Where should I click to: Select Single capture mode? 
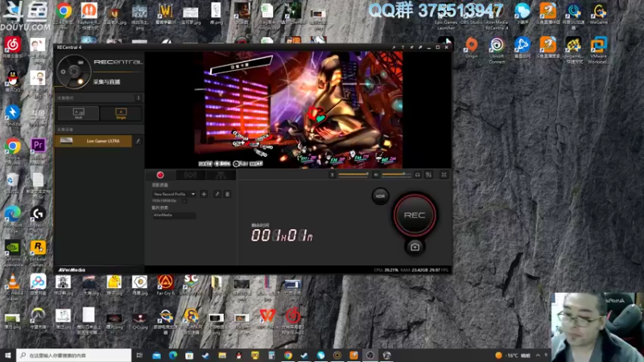pyautogui.click(x=122, y=113)
